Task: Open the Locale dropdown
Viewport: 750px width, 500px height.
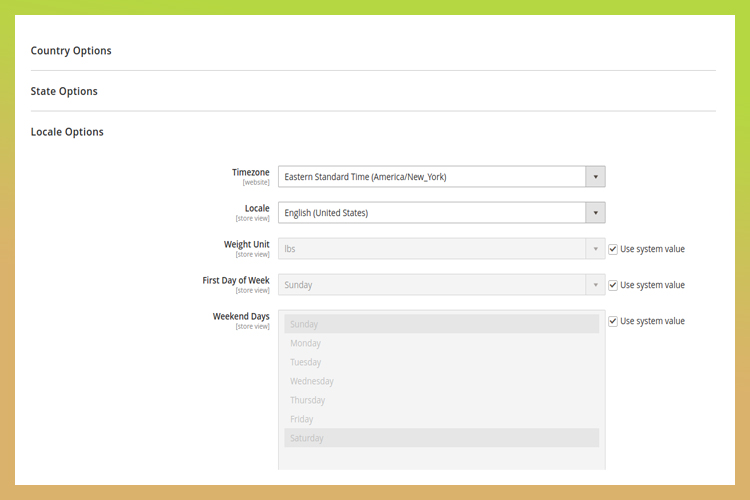Action: pyautogui.click(x=432, y=213)
